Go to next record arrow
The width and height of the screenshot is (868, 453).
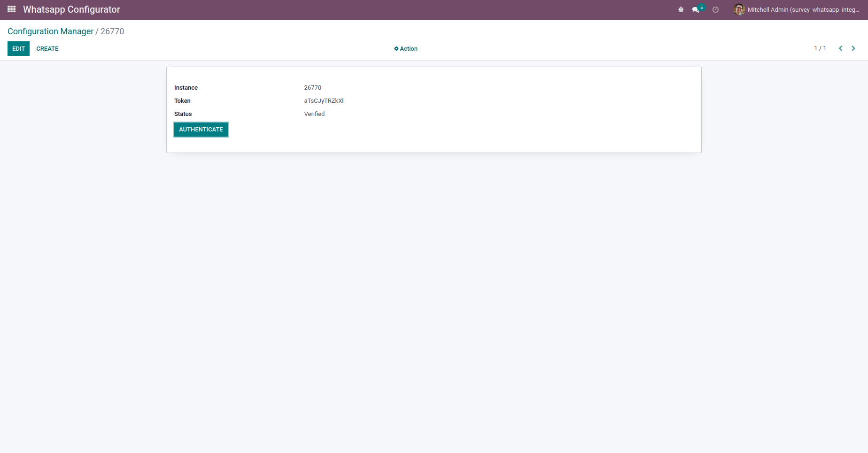pos(853,48)
